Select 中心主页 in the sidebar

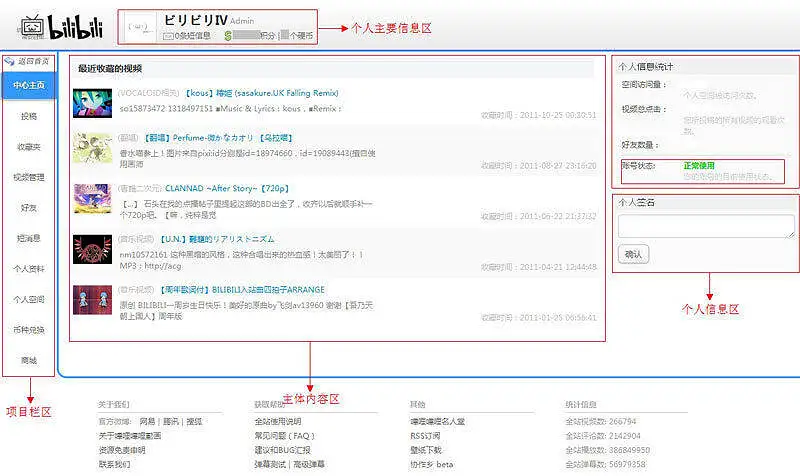tap(29, 85)
